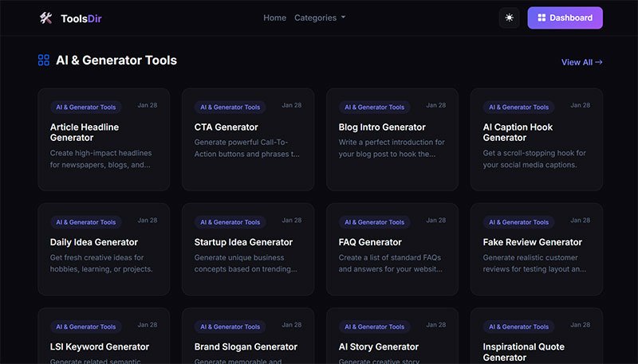Open the Article Headline Generator card title
This screenshot has width=638, height=364.
click(x=85, y=132)
